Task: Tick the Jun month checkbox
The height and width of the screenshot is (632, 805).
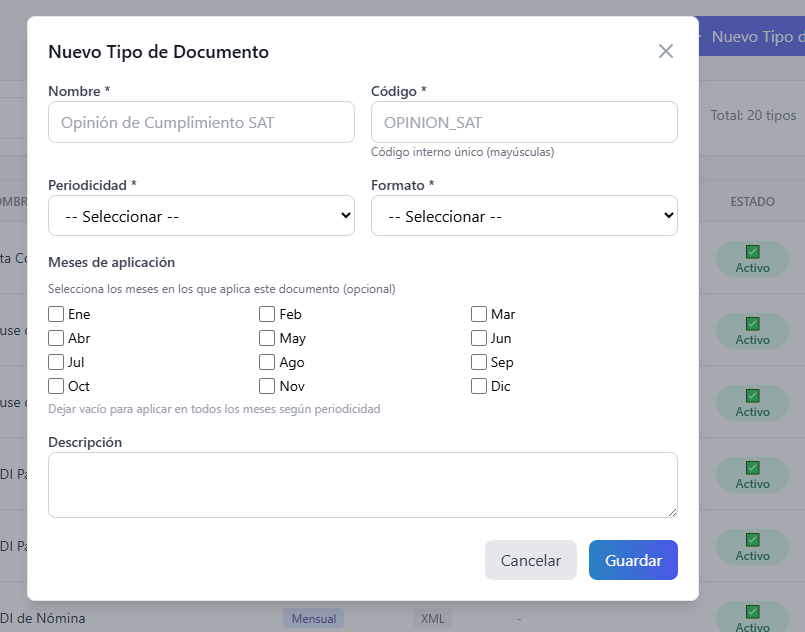Action: coord(478,338)
